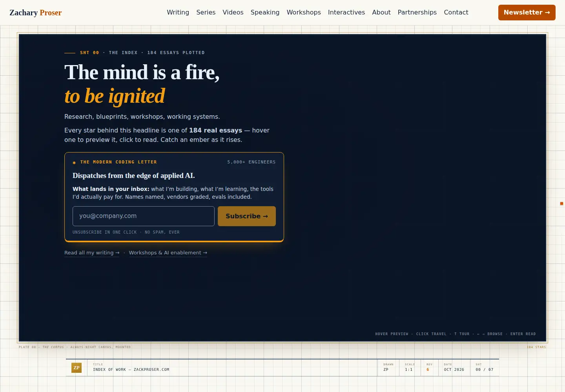Click 'THE MODERN CODING LETTER' heading
This screenshot has height=392, width=565.
(x=118, y=162)
